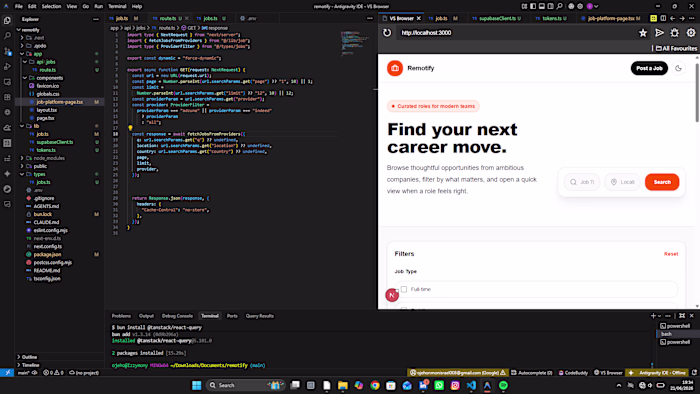Switch to the Query Results tab
The height and width of the screenshot is (394, 700).
tap(259, 316)
